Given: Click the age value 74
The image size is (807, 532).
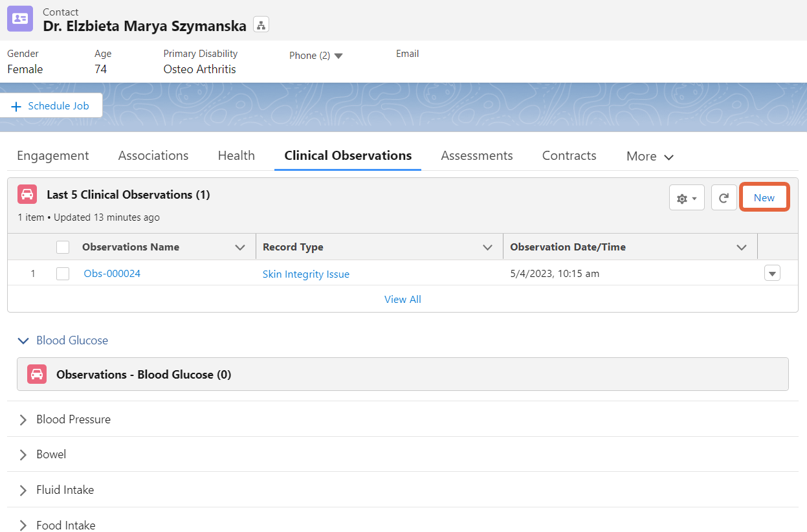Looking at the screenshot, I should [x=100, y=69].
